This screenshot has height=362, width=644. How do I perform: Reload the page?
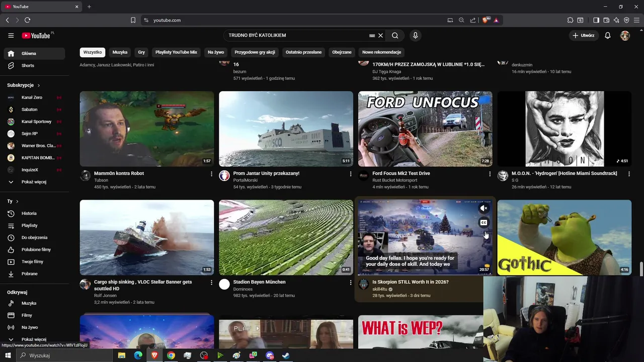point(27,20)
